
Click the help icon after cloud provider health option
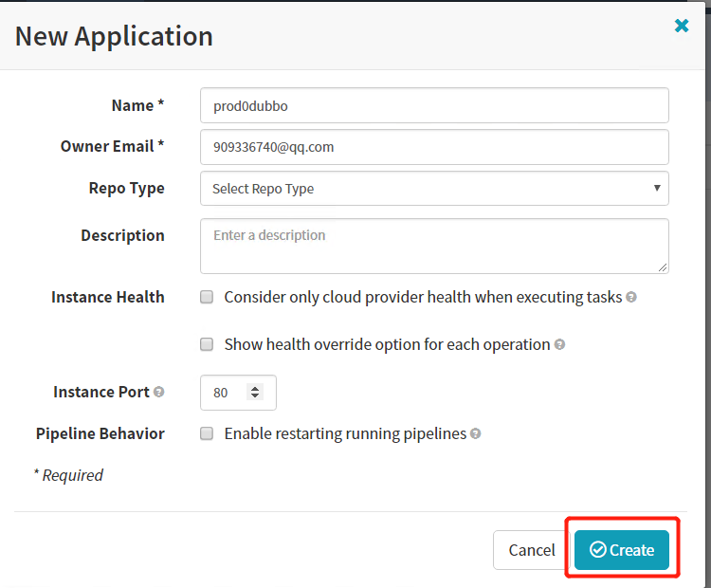coord(631,297)
